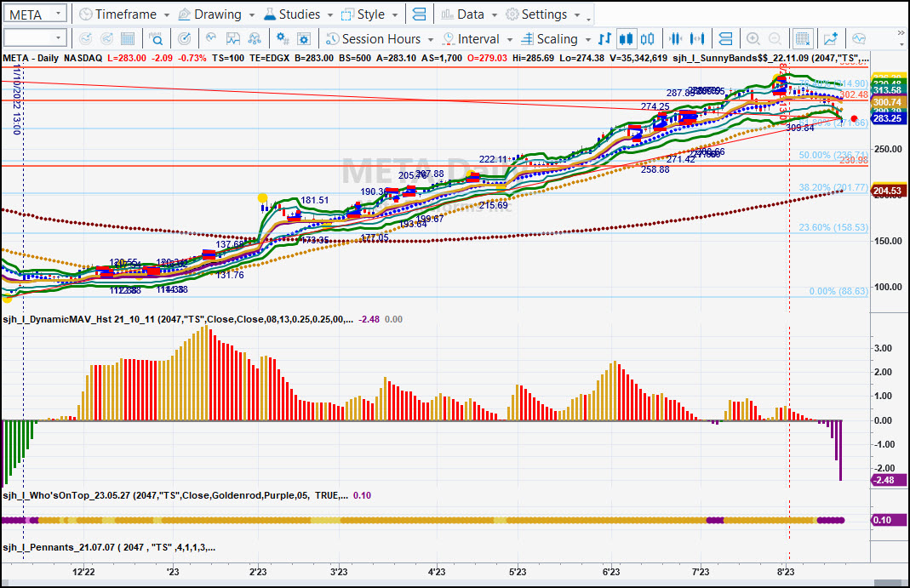
Task: Toggle the solid candlestick chart style
Action: pos(627,39)
